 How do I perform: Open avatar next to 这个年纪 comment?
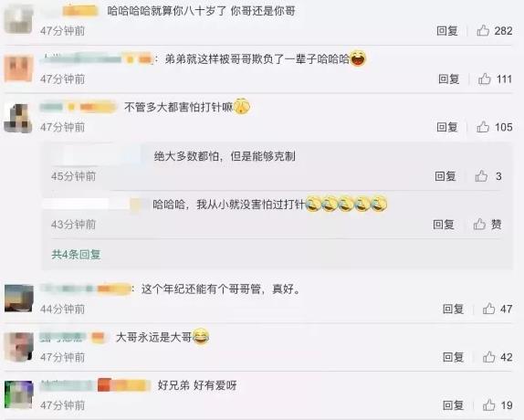(x=18, y=299)
